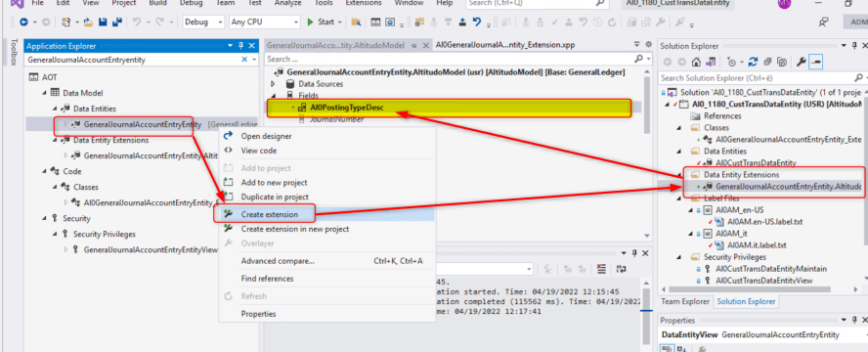
Task: Click the Show All Files icon in Solution Explorer
Action: (x=782, y=62)
